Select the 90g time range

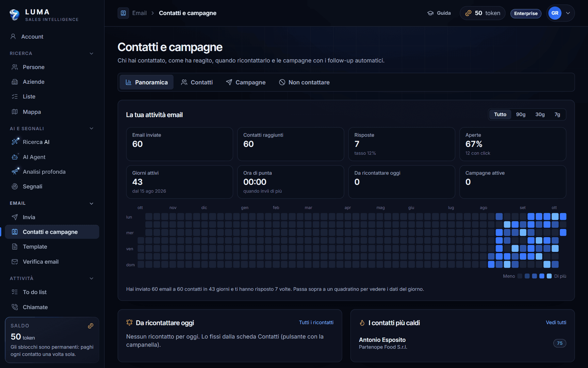521,114
